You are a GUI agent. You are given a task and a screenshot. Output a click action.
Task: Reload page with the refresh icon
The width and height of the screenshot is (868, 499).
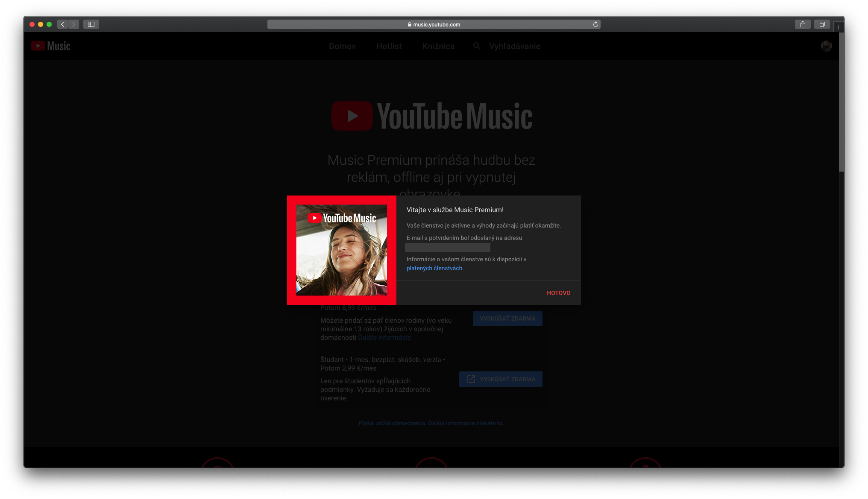tap(595, 24)
